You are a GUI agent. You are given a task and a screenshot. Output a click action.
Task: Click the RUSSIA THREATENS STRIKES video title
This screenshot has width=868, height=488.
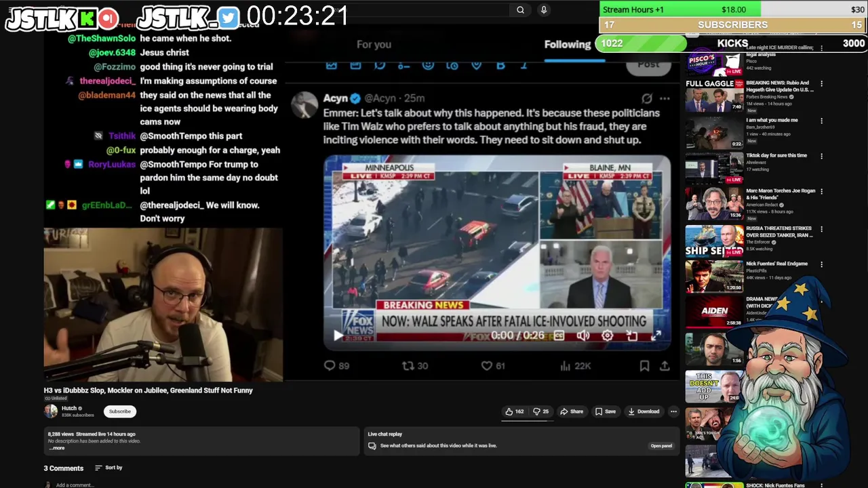coord(779,232)
